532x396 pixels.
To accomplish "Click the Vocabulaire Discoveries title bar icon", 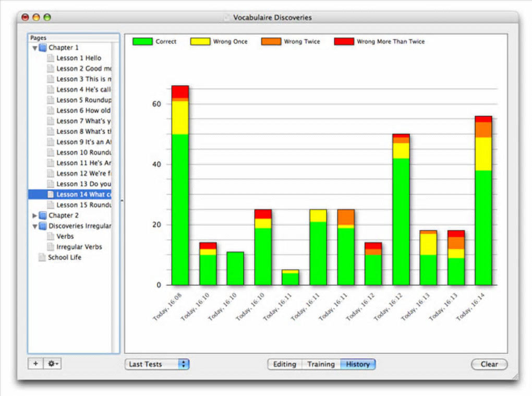I will (x=227, y=17).
